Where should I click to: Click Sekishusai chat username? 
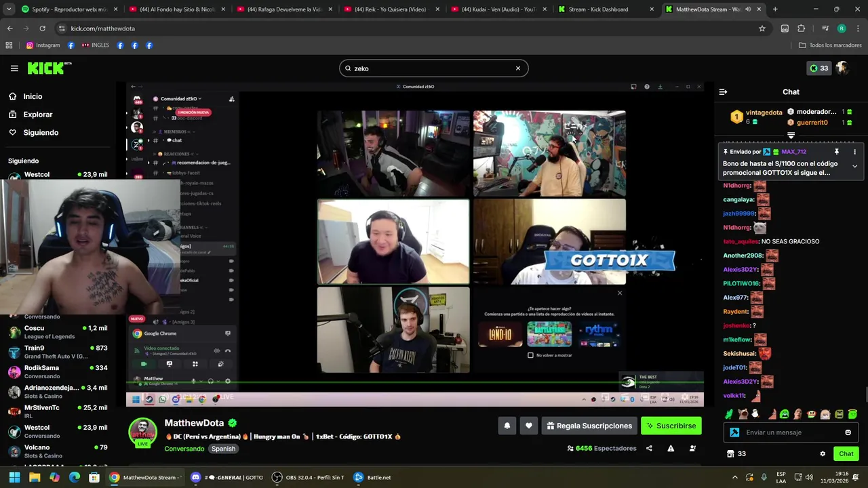click(739, 354)
